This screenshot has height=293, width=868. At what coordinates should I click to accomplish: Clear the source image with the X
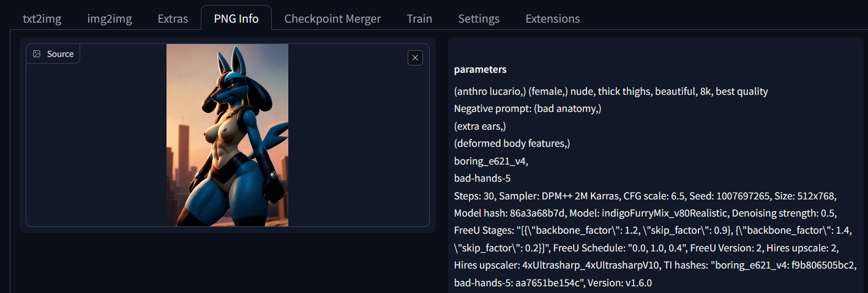pyautogui.click(x=415, y=57)
